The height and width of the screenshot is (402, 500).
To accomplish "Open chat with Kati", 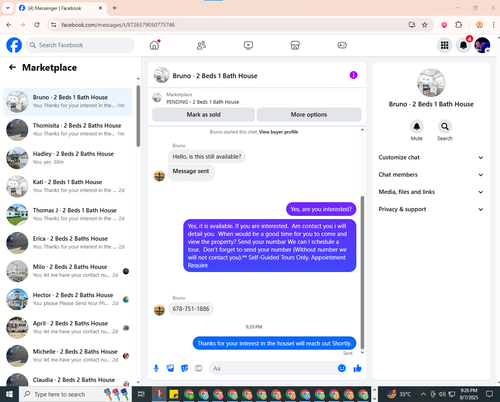I will [68, 186].
